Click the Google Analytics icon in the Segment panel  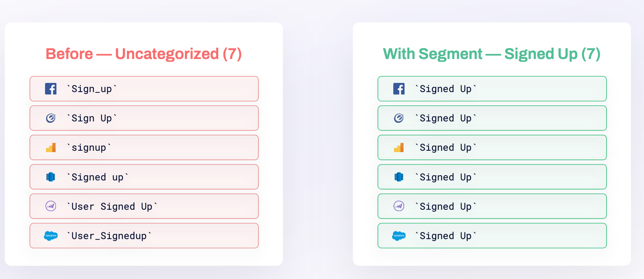pyautogui.click(x=399, y=148)
